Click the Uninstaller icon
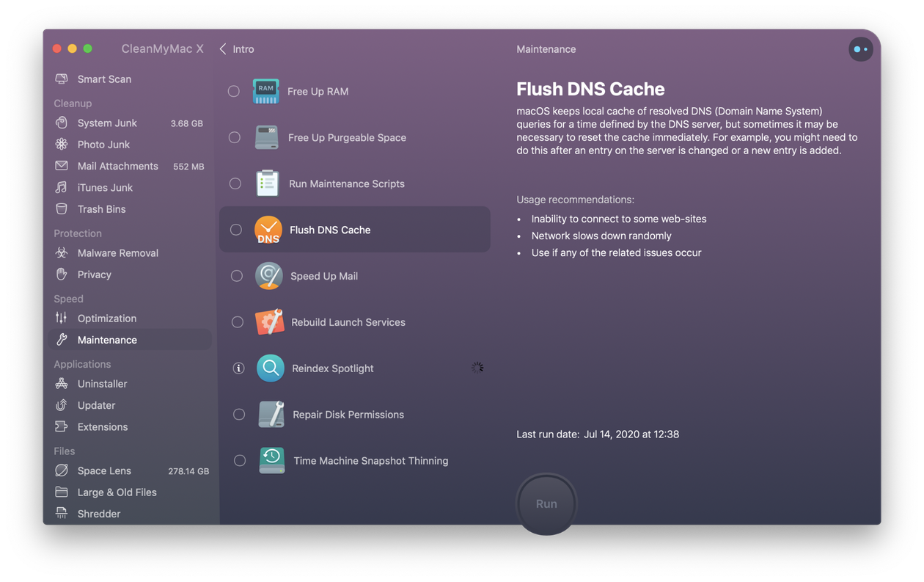 tap(62, 384)
